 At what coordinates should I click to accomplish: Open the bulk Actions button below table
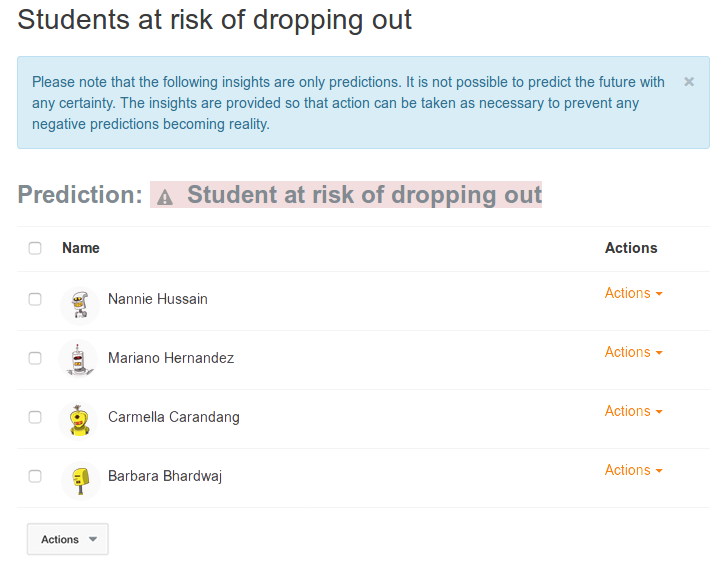point(68,539)
